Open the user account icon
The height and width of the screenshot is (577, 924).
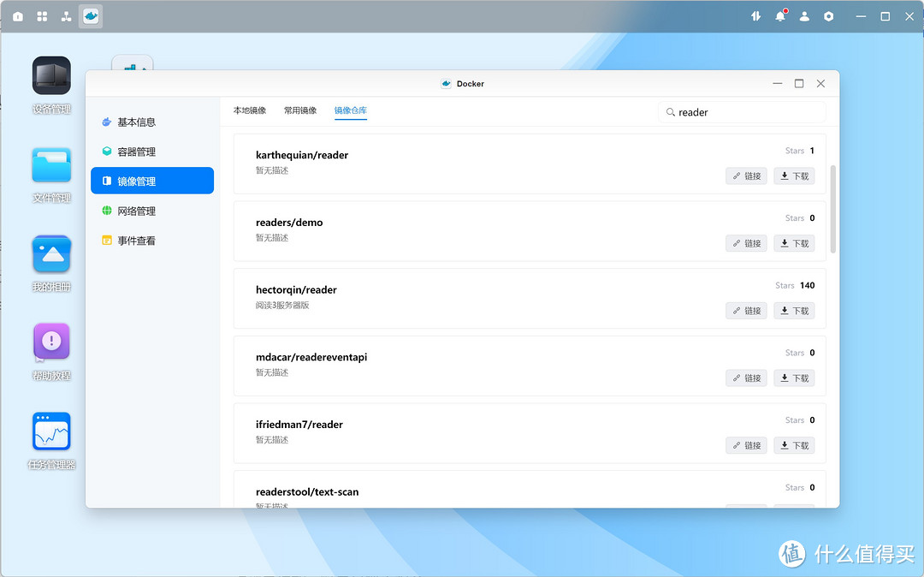pyautogui.click(x=804, y=16)
